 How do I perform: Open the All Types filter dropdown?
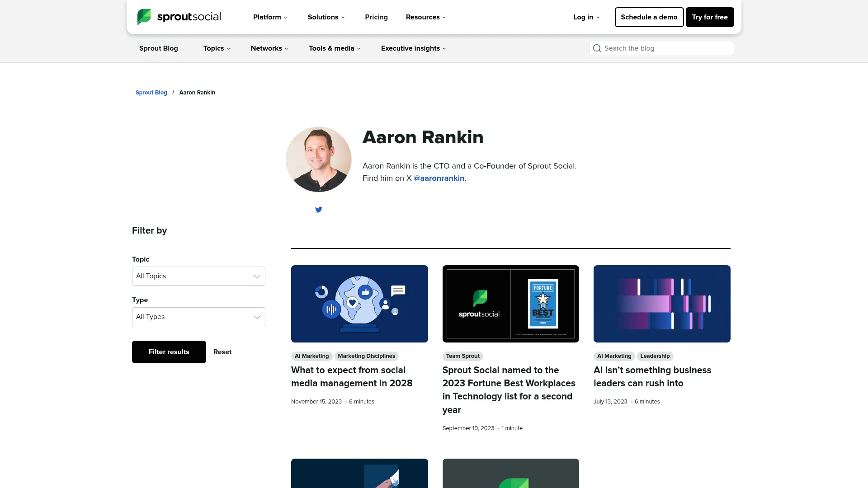click(x=198, y=317)
